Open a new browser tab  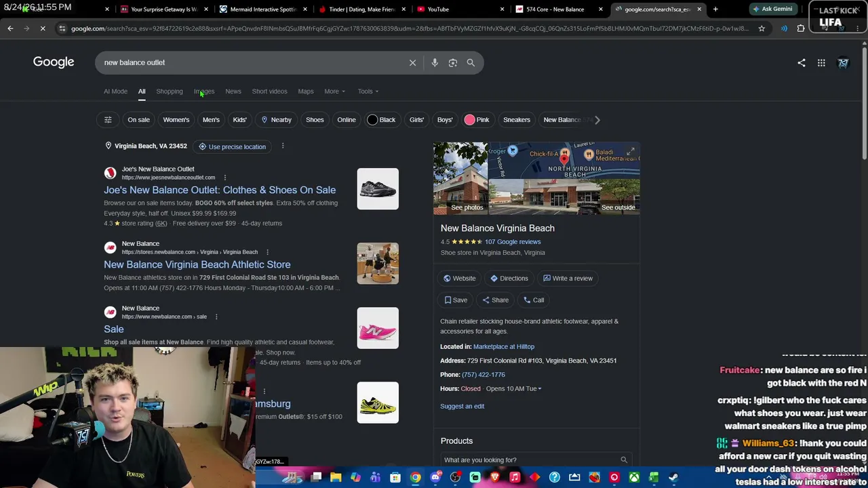(715, 9)
